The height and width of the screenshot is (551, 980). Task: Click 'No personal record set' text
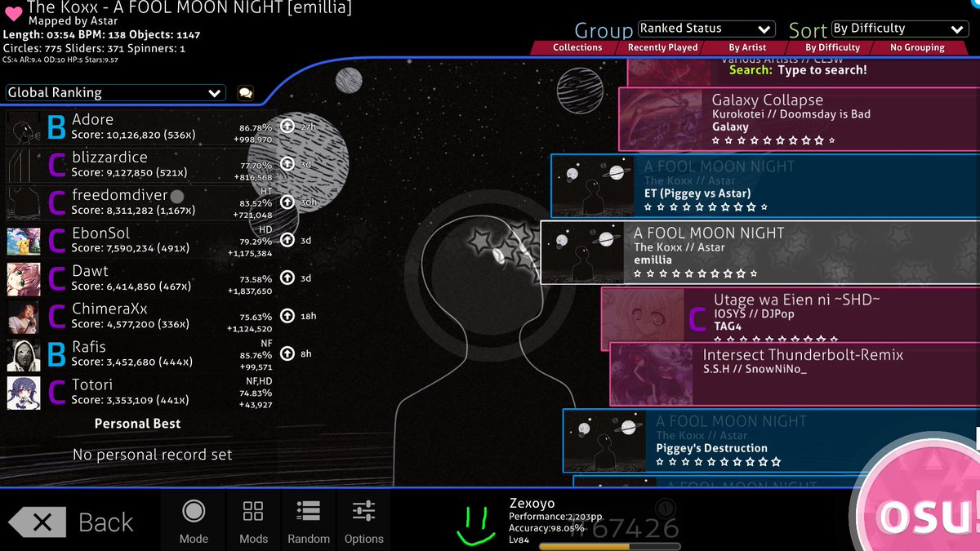click(152, 455)
